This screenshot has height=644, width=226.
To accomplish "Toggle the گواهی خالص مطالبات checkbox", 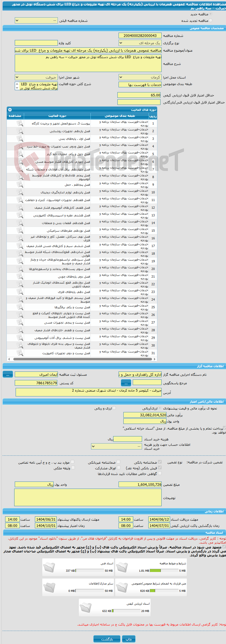I will tap(160, 473).
